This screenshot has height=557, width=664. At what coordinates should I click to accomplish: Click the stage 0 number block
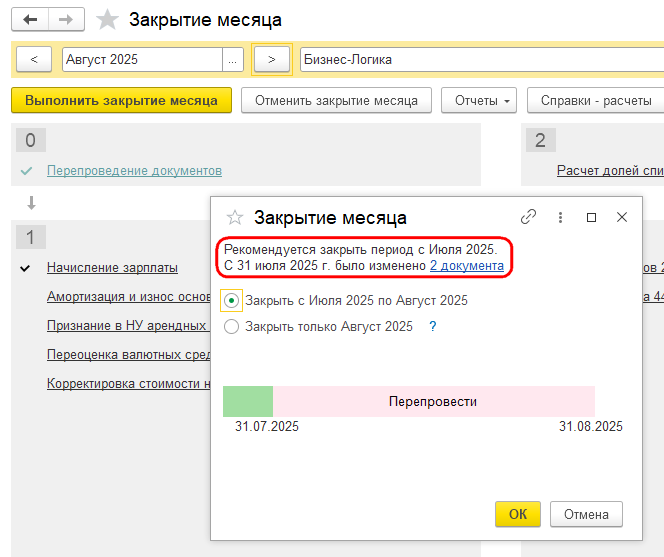30,140
